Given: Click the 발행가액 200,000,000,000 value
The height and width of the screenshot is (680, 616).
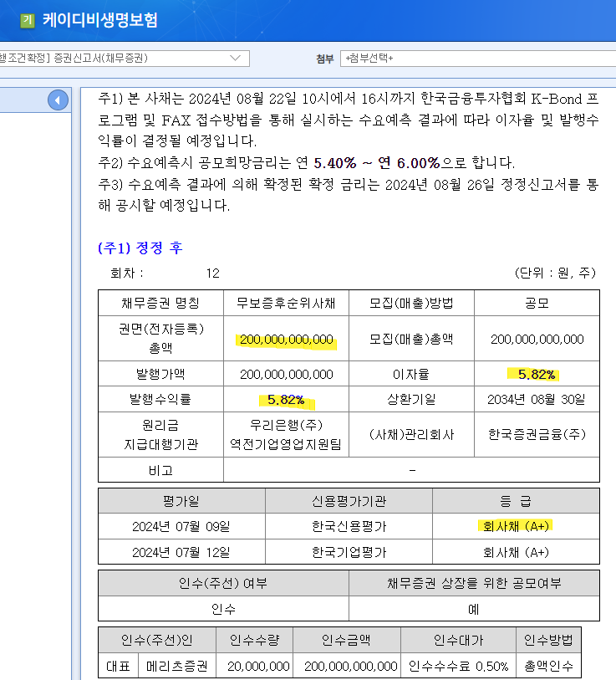Looking at the screenshot, I should click(x=286, y=374).
